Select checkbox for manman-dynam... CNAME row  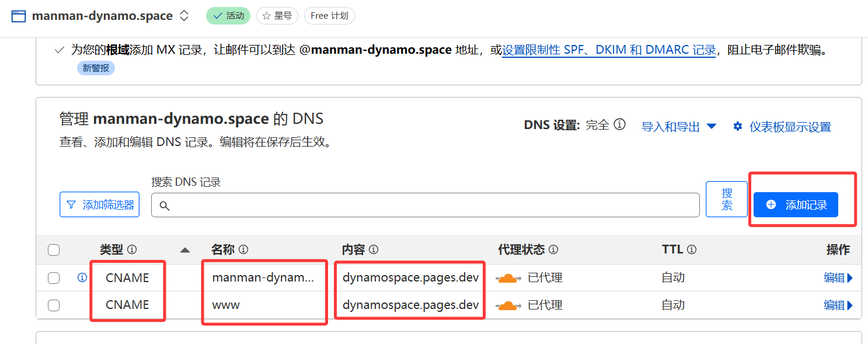point(54,278)
